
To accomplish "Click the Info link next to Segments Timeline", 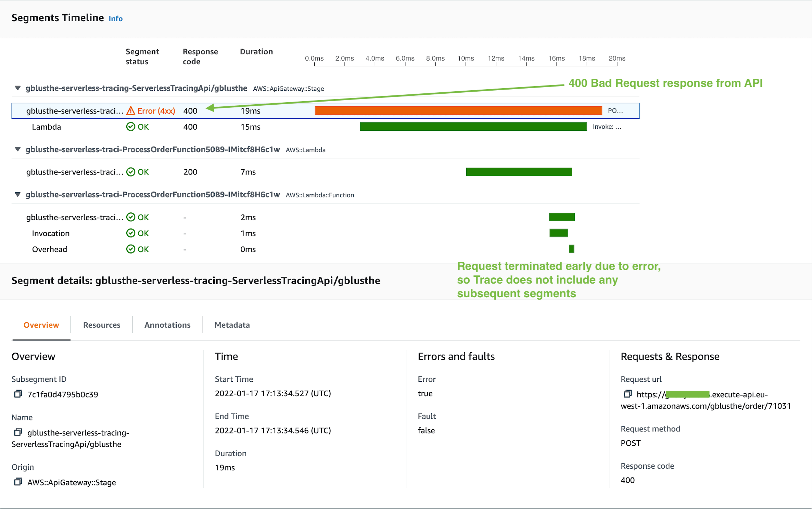I will (115, 18).
